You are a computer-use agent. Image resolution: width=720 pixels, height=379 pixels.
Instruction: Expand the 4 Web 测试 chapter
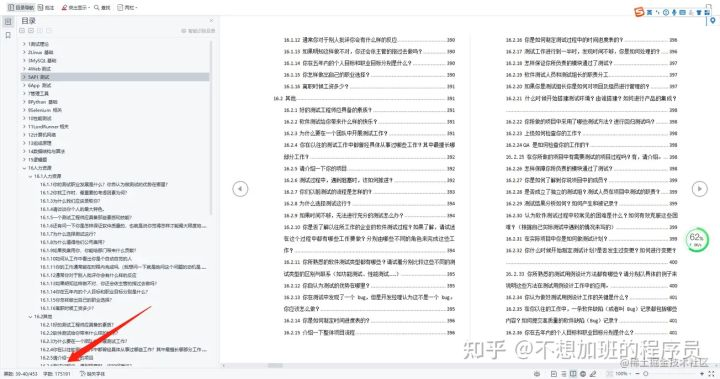(x=24, y=69)
